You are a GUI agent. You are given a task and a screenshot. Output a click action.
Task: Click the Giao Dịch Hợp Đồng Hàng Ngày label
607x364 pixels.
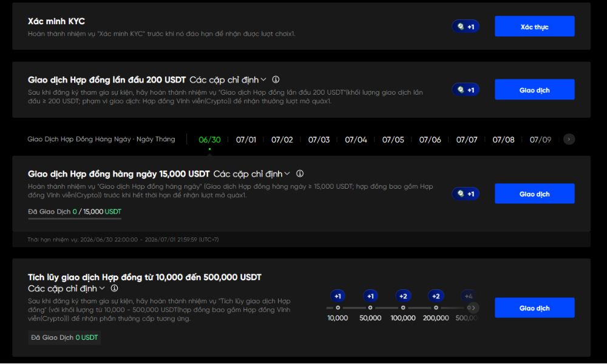pos(101,140)
